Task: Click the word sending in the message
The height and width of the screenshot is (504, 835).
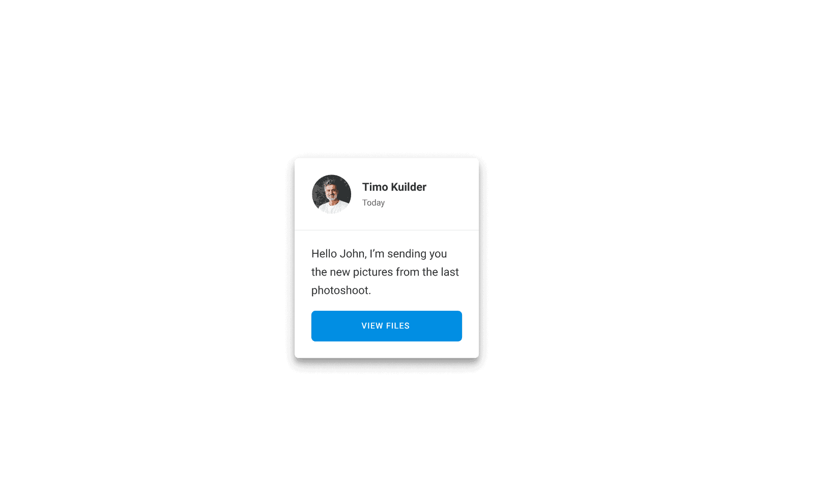Action: pyautogui.click(x=407, y=254)
